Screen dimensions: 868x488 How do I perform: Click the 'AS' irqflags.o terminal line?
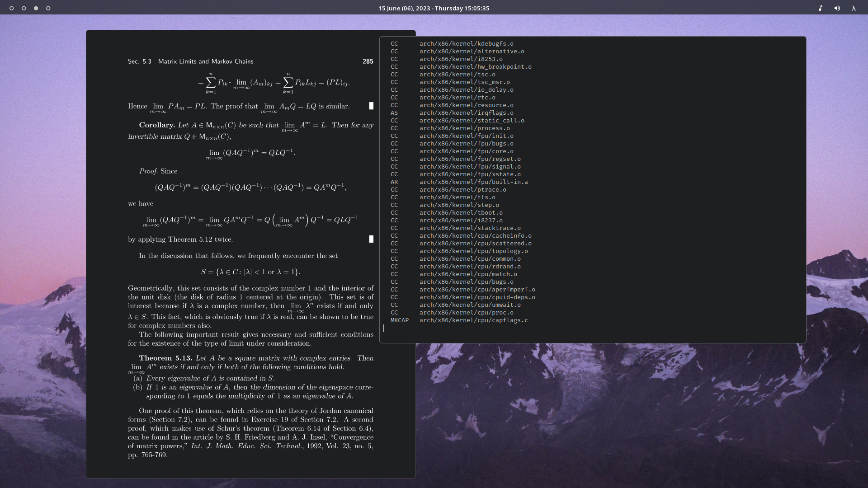[x=466, y=113]
